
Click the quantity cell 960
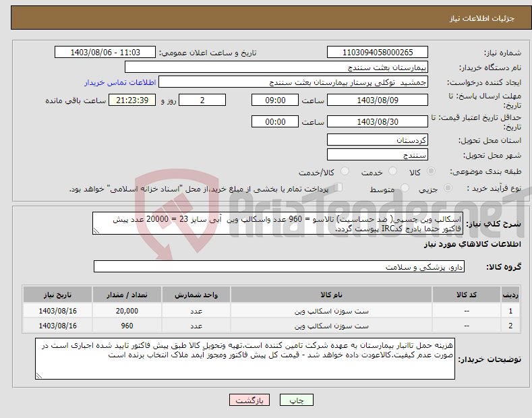[127, 326]
